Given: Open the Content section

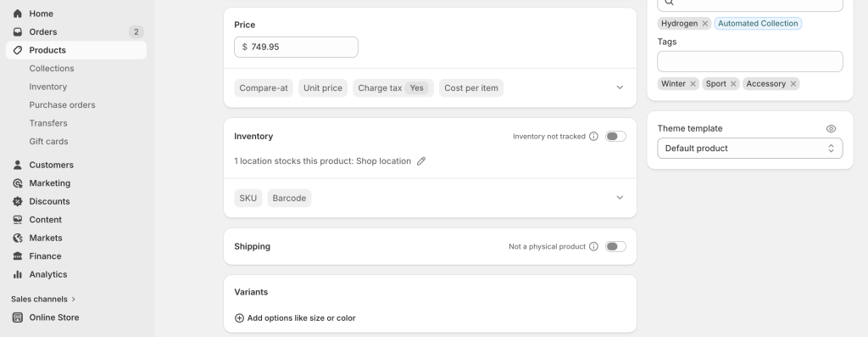Looking at the screenshot, I should (76, 220).
